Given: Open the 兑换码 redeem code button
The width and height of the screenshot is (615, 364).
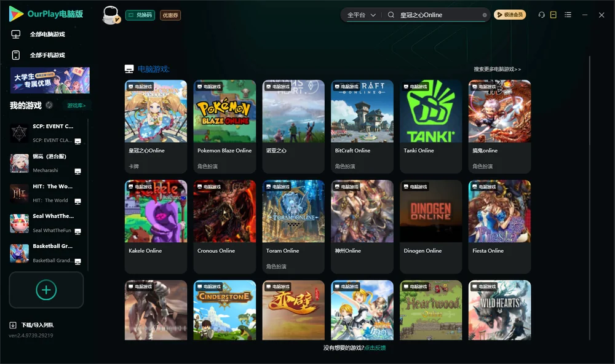Looking at the screenshot, I should point(140,15).
